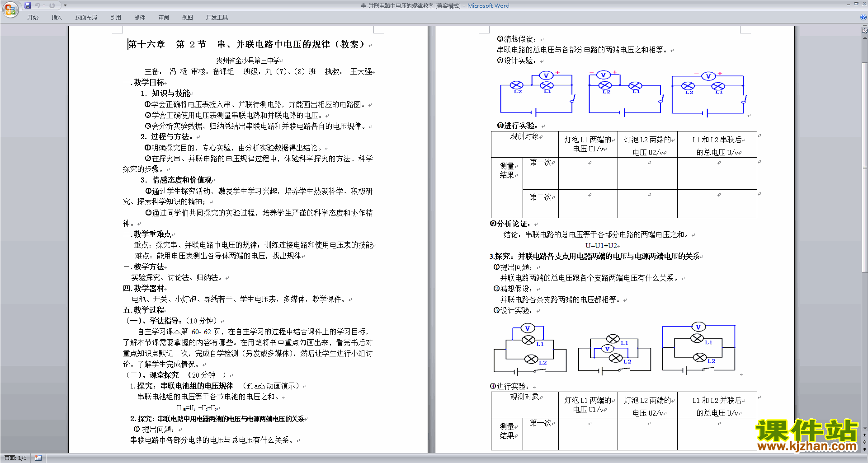Screen dimensions: 868x463
Task: Save the document with the floppy icon
Action: click(x=28, y=5)
